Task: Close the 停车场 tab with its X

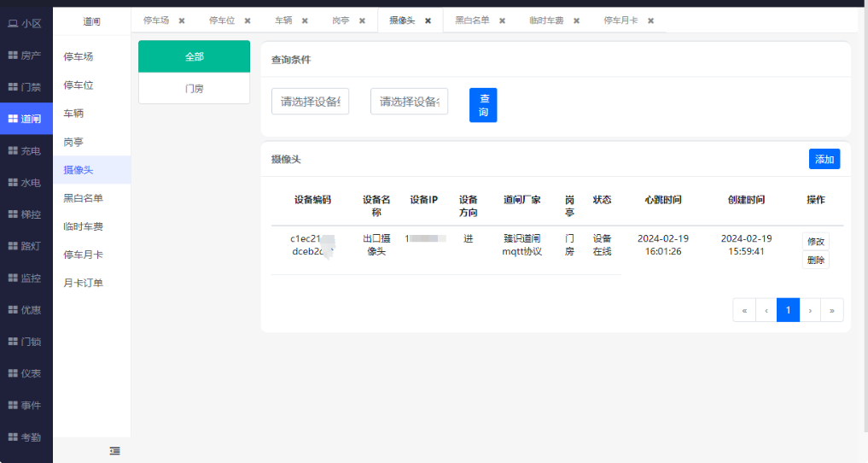Action: click(182, 21)
